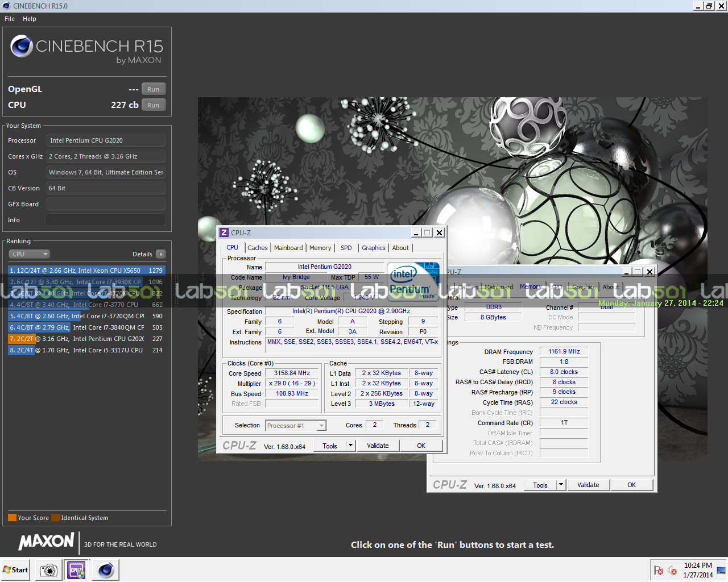Select ranking row Core i7-3720QM

[86, 316]
